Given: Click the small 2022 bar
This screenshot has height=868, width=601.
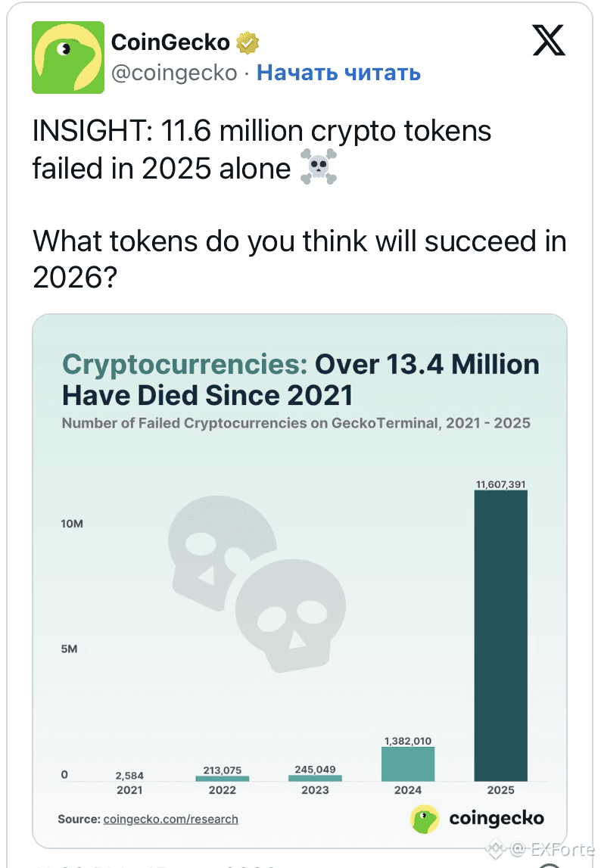Looking at the screenshot, I should pos(223,778).
